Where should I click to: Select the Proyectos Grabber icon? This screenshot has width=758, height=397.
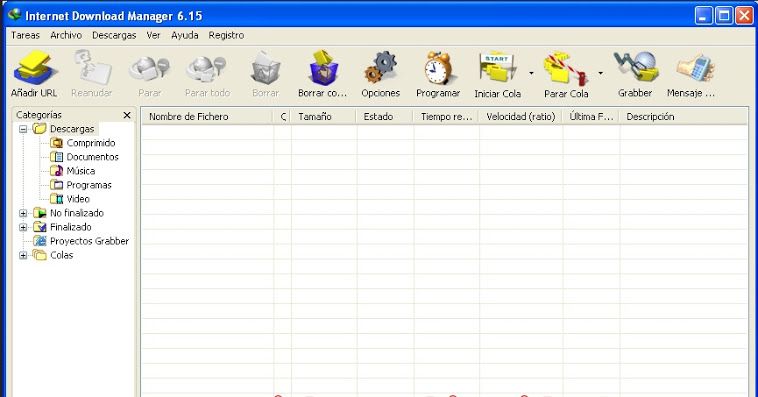(40, 241)
